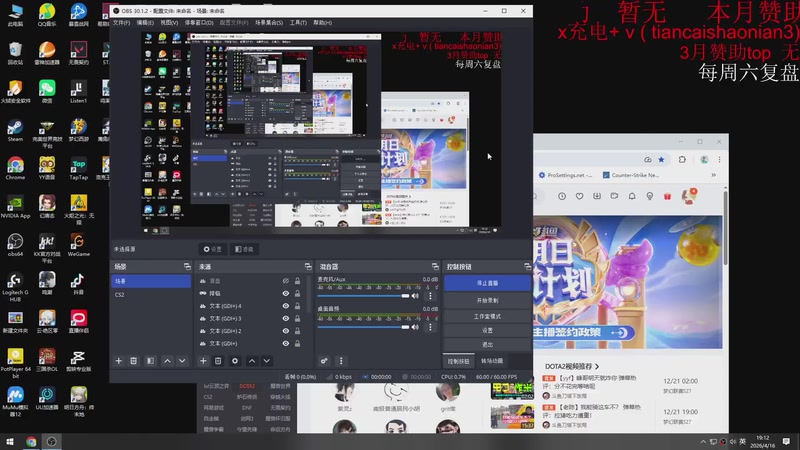Open NVIDIA App desktop shortcut

pos(15,206)
